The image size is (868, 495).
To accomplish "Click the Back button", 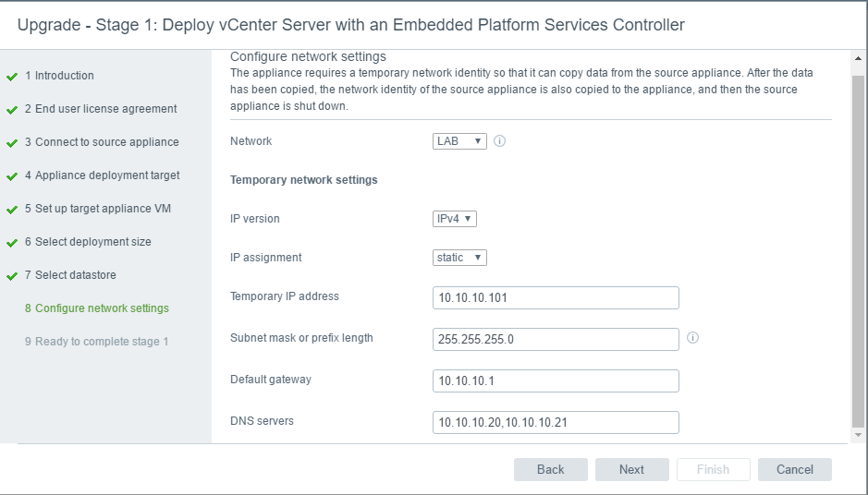I will [550, 469].
